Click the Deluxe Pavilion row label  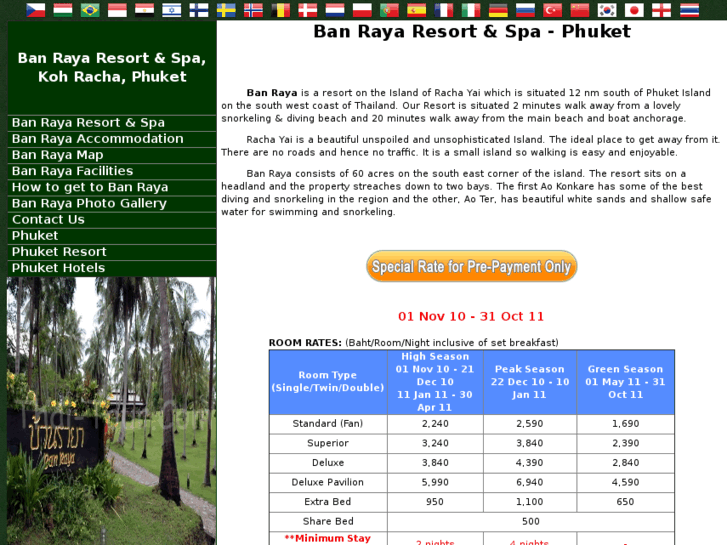328,482
